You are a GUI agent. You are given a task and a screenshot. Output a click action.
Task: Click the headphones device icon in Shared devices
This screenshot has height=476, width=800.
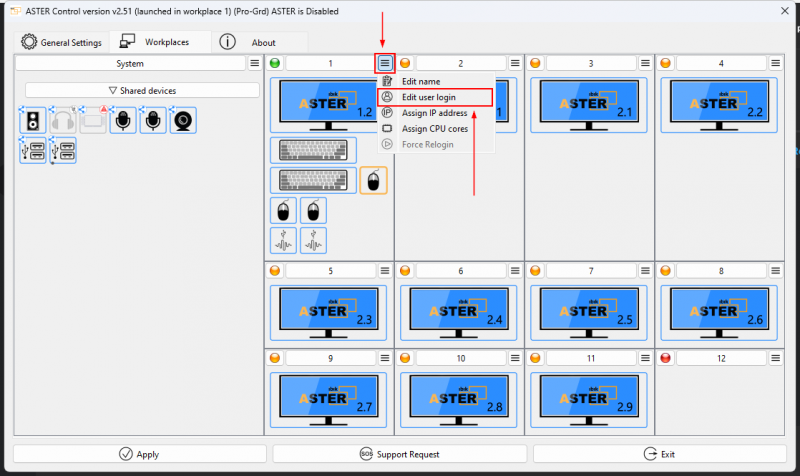click(63, 120)
